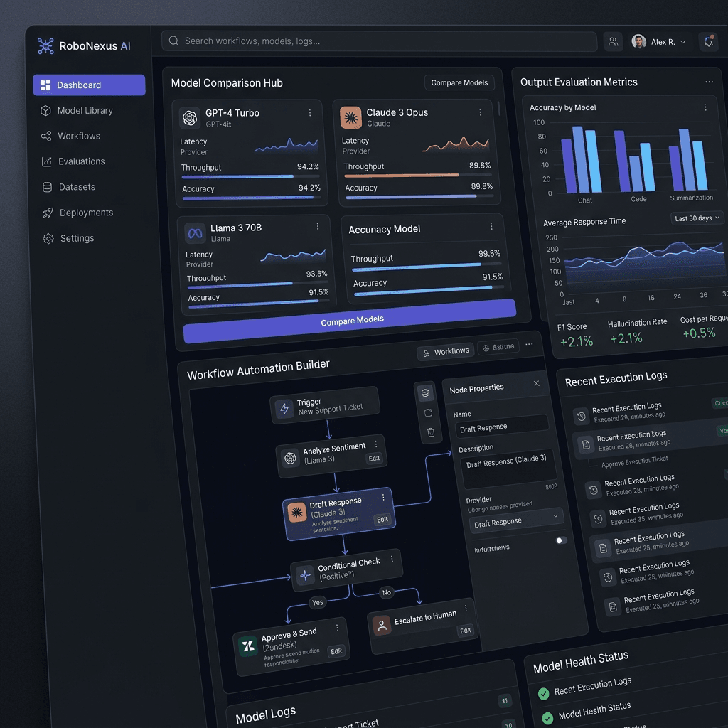Click the Zendesk icon on Approve & Send
The width and height of the screenshot is (728, 728).
coord(248,646)
